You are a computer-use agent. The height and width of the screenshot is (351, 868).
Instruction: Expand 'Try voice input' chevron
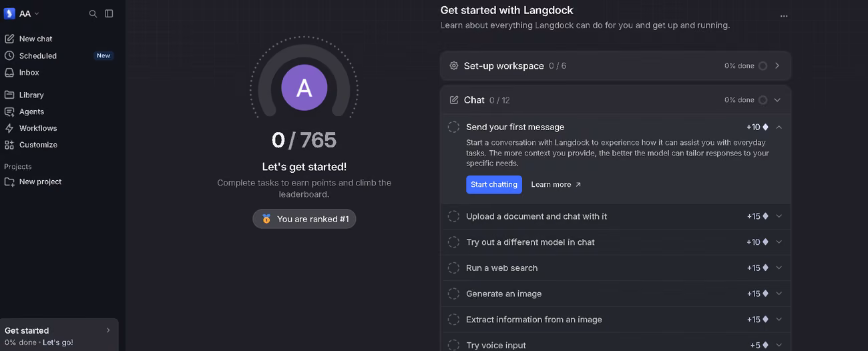[779, 345]
